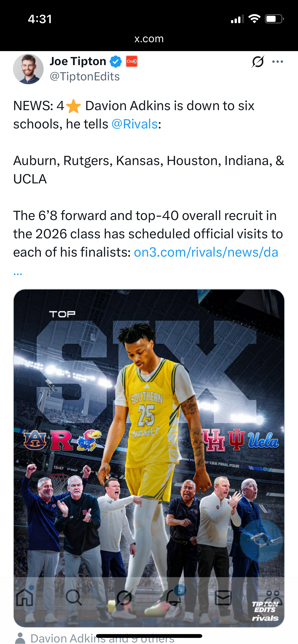Open the Search magnifier tab
Screen dimensions: 298x644
[x=74, y=598]
